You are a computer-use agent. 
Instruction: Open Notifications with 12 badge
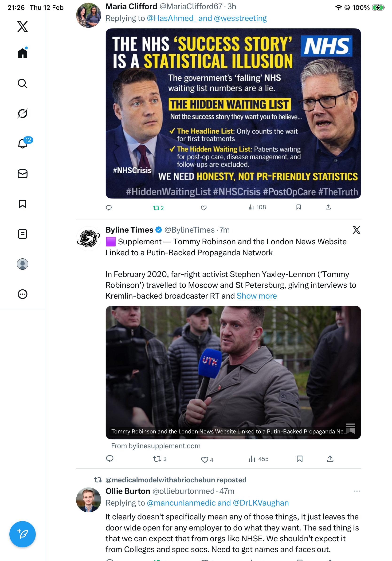tap(23, 144)
